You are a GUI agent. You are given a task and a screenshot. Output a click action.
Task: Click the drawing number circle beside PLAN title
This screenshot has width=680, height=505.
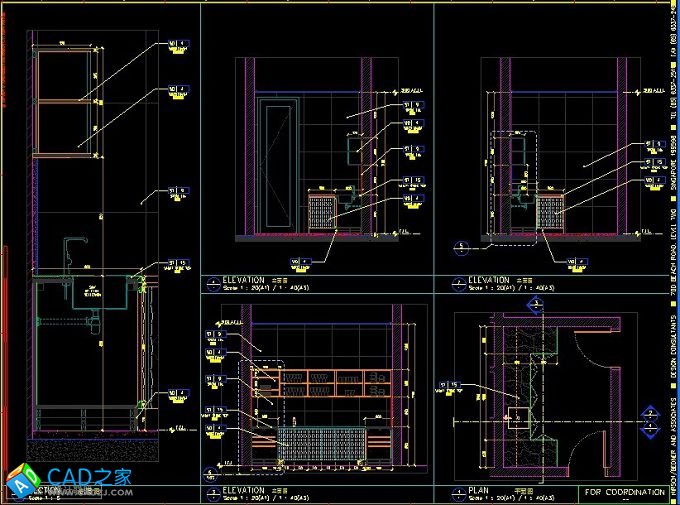click(x=458, y=493)
